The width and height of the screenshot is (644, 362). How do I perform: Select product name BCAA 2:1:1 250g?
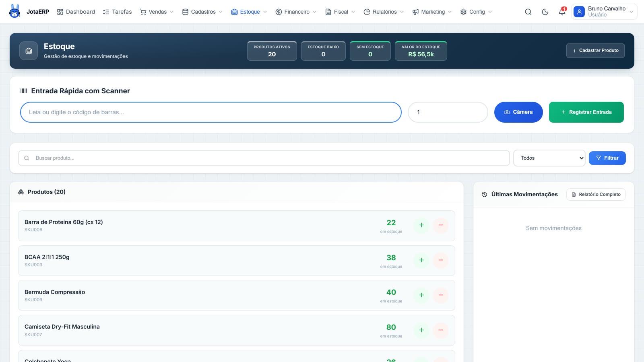coord(47,257)
